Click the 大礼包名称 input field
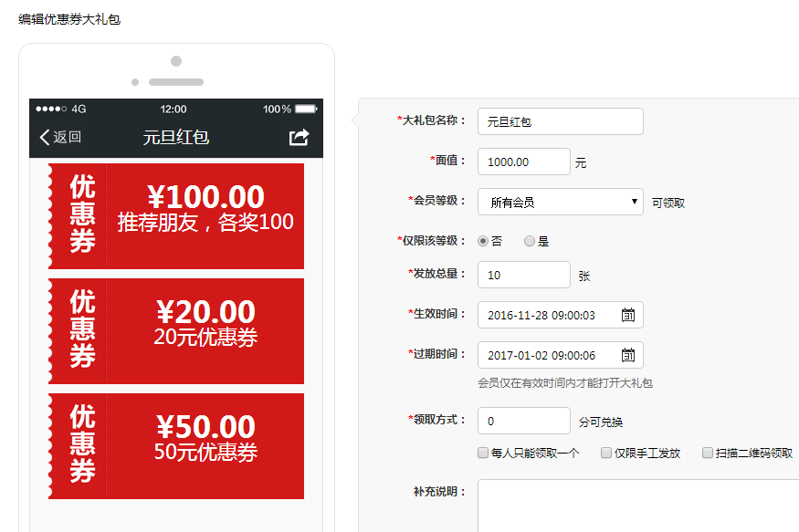The image size is (799, 532). [x=560, y=121]
